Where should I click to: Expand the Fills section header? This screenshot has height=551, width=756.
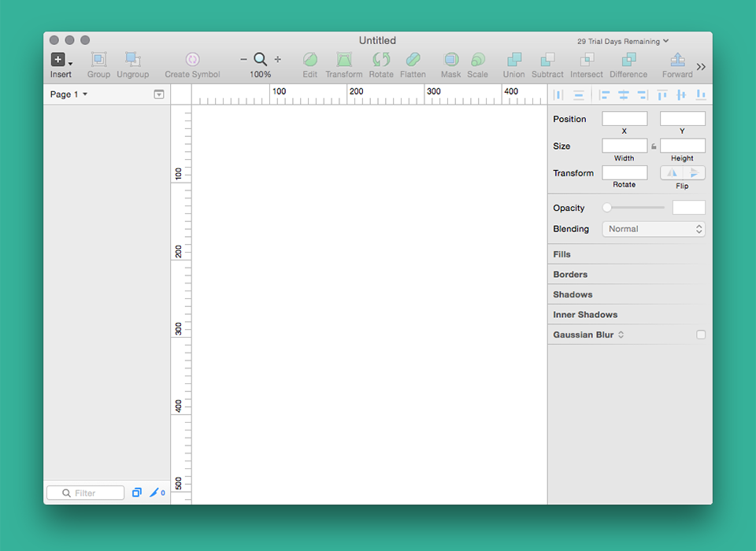[562, 254]
